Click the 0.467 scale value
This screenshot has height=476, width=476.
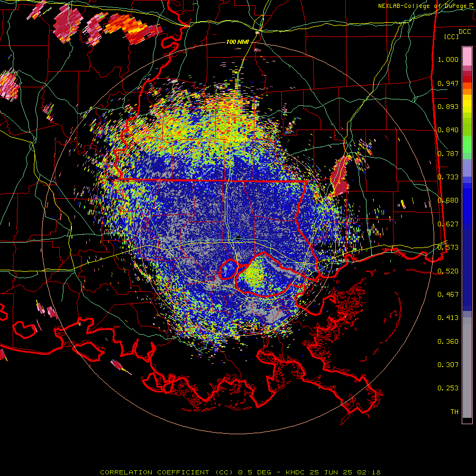point(448,295)
